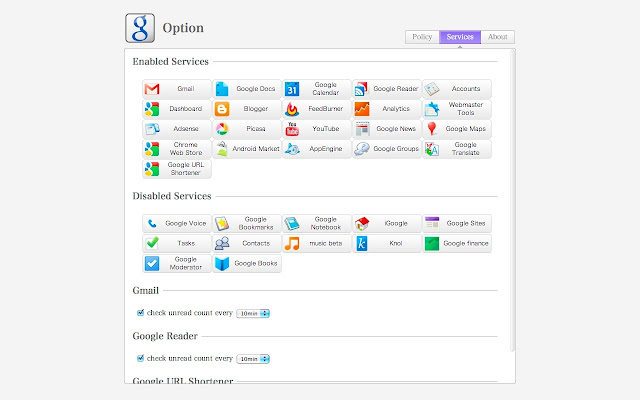Click the Google Translate service button

coord(457,149)
